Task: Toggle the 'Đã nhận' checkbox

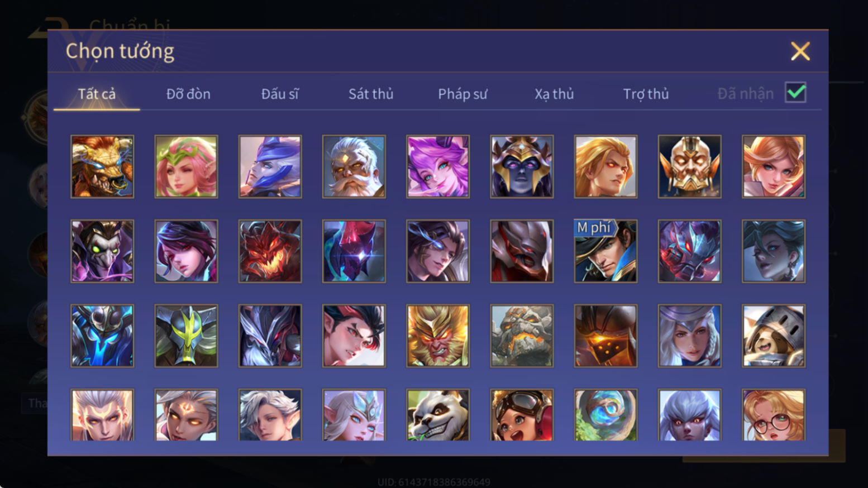Action: [795, 93]
